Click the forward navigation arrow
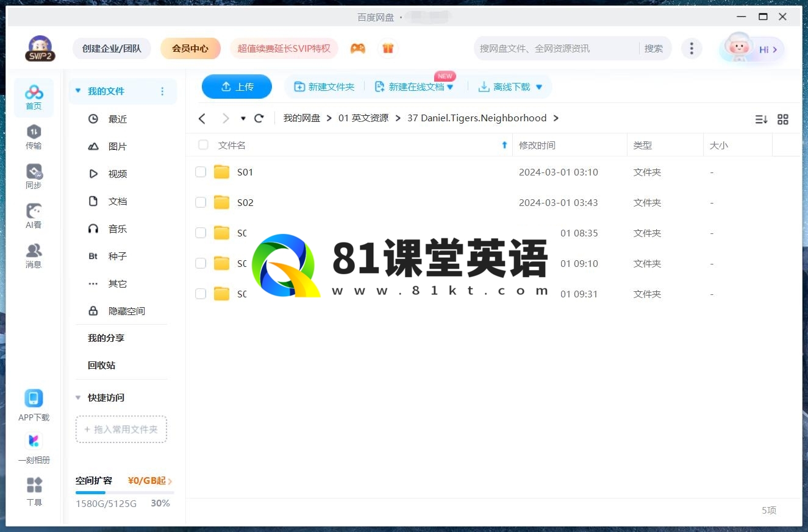Viewport: 808px width, 532px height. point(226,118)
